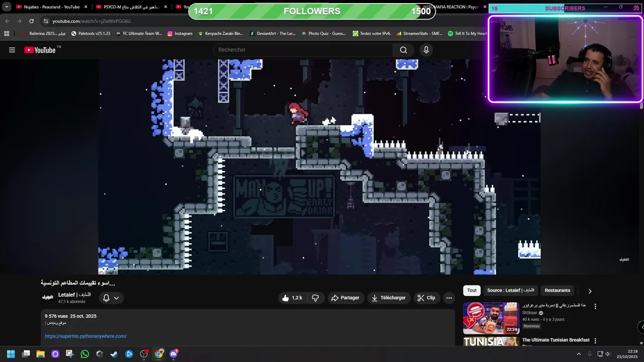644x362 pixels.
Task: Open Task View on the taskbar
Action: pos(26,354)
